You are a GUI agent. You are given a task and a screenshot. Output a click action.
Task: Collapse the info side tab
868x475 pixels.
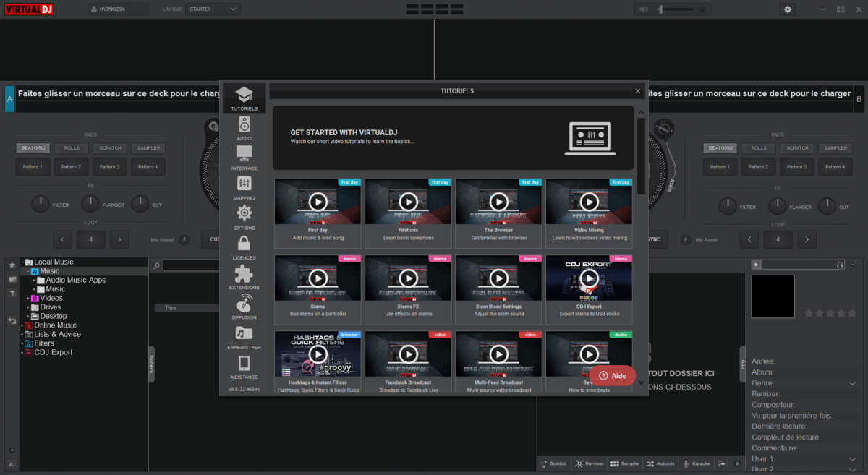[x=742, y=364]
